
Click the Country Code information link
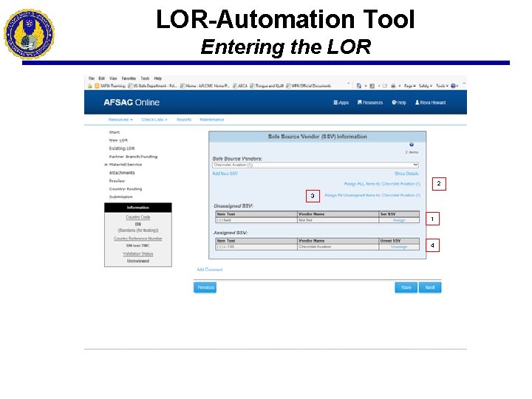[137, 217]
